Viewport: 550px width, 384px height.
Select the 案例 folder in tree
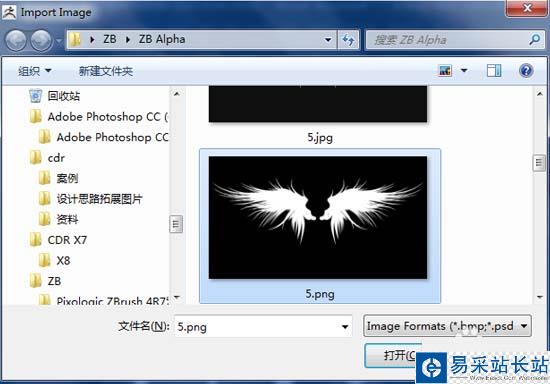click(67, 178)
